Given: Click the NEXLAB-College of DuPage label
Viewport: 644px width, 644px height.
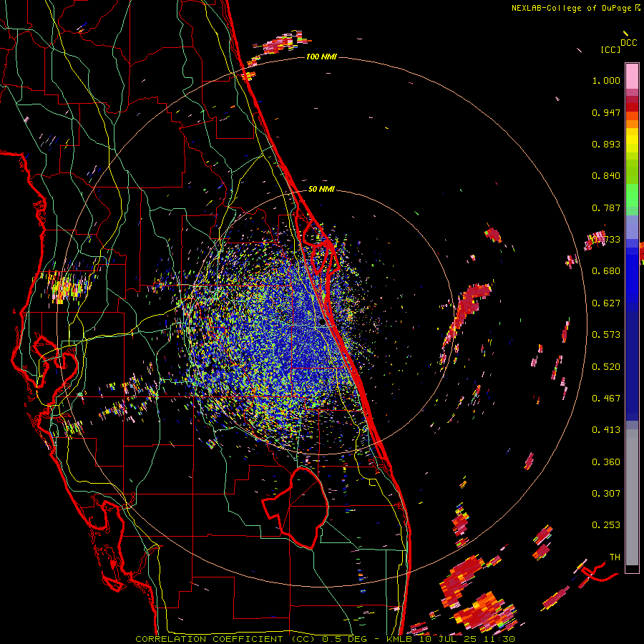Looking at the screenshot, I should point(572,8).
